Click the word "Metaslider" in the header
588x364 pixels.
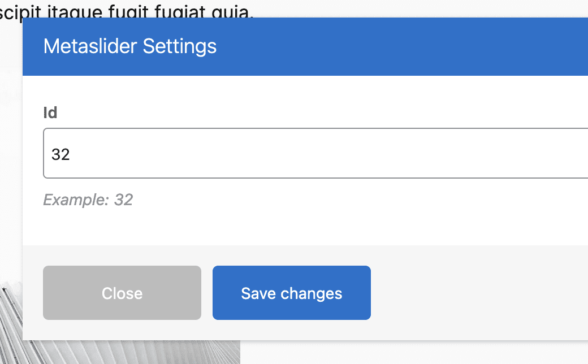pos(90,46)
